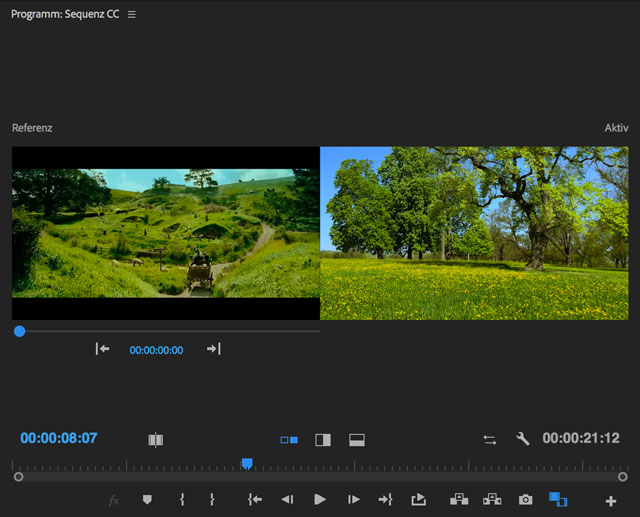Click the reference timecode 00:00:00:00

coord(156,350)
